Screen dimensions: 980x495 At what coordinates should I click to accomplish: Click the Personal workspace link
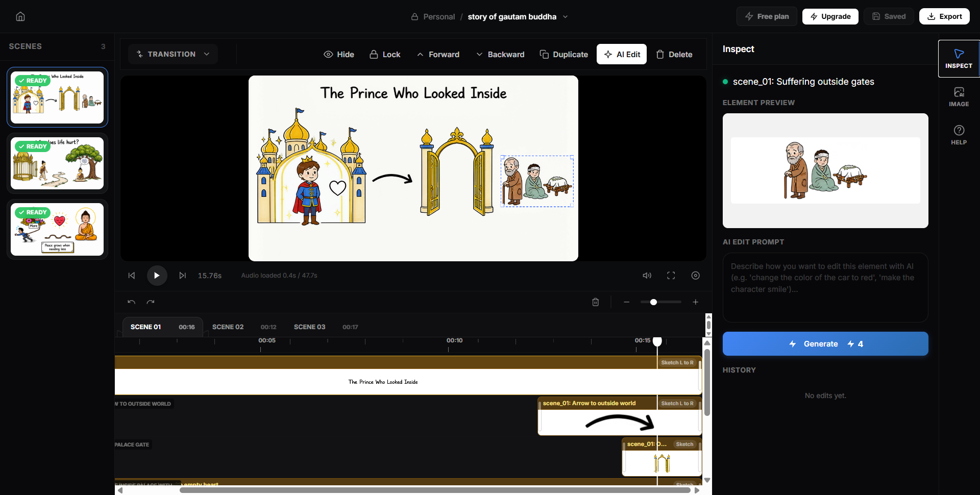pyautogui.click(x=439, y=17)
